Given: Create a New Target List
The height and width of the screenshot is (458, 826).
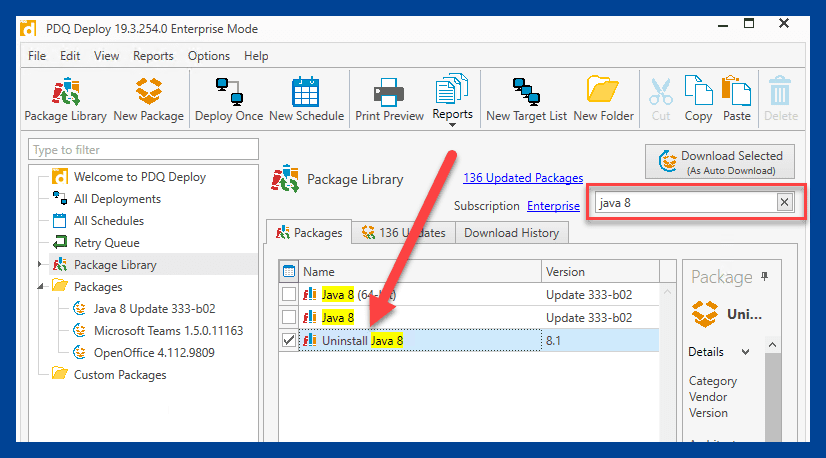Looking at the screenshot, I should [x=526, y=100].
